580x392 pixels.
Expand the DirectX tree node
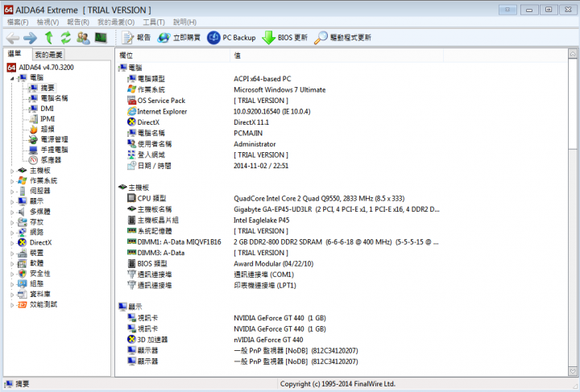click(x=12, y=243)
